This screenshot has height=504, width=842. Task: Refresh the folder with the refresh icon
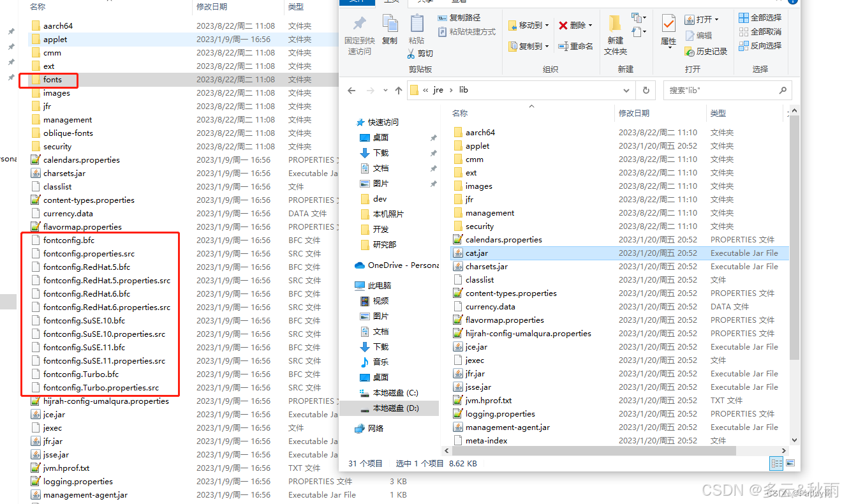(645, 90)
